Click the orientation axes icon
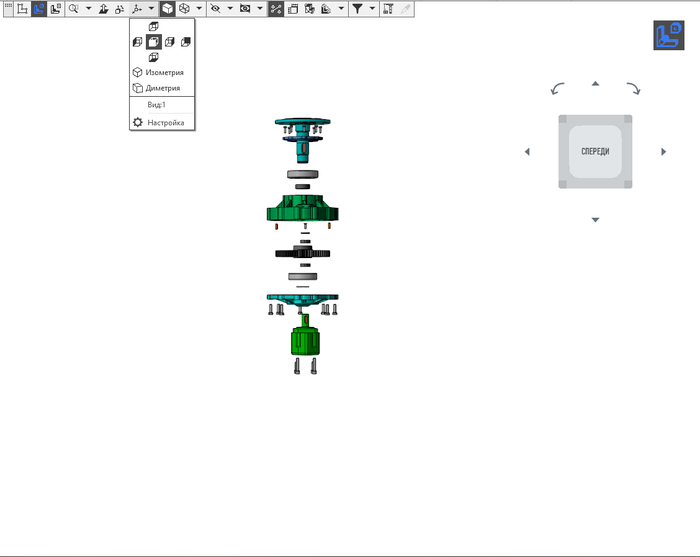The width and height of the screenshot is (700, 557). click(x=137, y=9)
